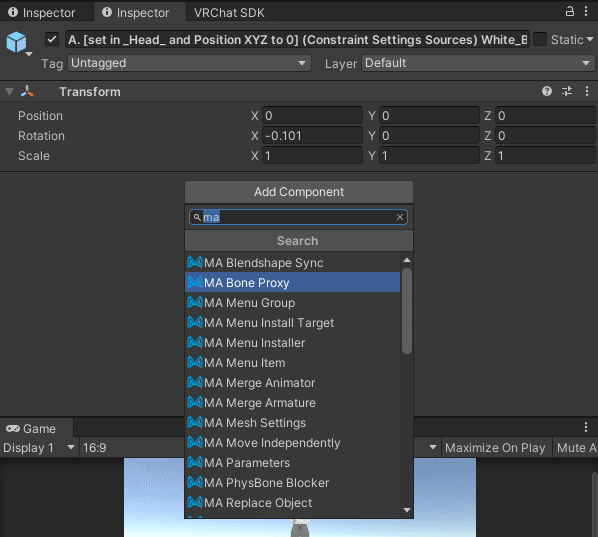The width and height of the screenshot is (598, 537).
Task: Click the magnifier icon in search box
Action: coord(197,217)
